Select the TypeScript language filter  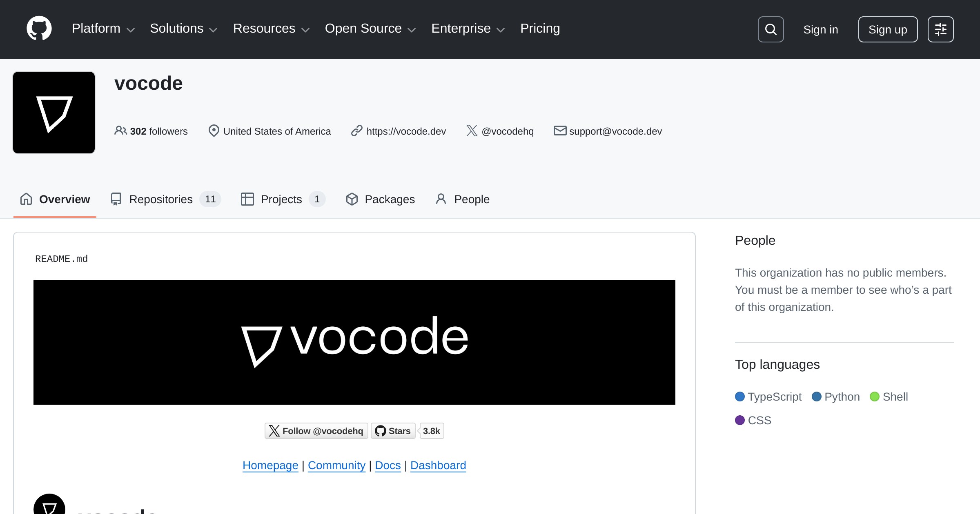pyautogui.click(x=768, y=397)
